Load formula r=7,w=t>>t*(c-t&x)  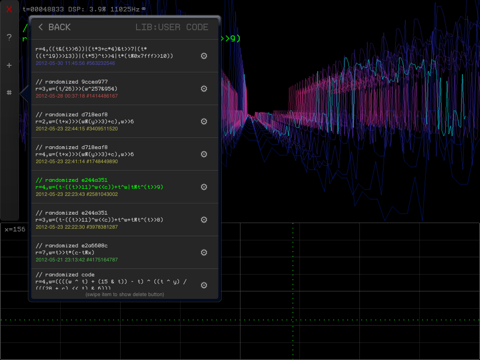click(x=65, y=253)
